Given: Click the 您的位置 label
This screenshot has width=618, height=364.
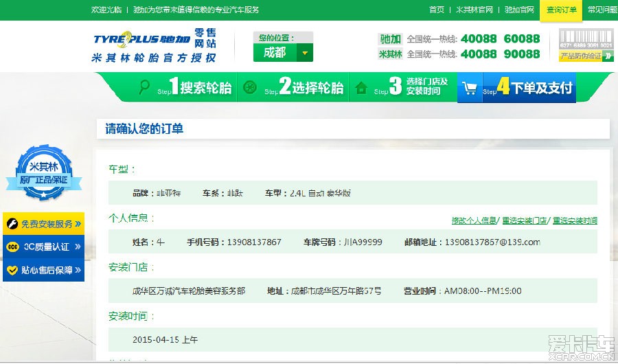Looking at the screenshot, I should [276, 38].
